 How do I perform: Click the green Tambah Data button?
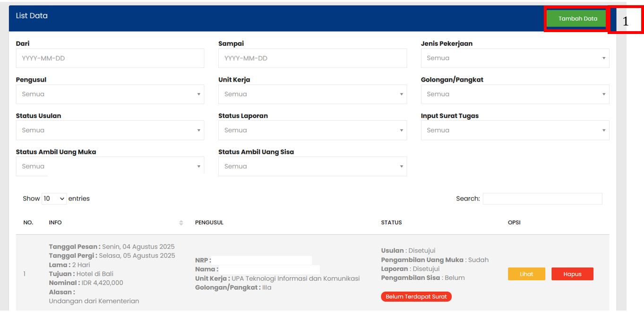577,19
